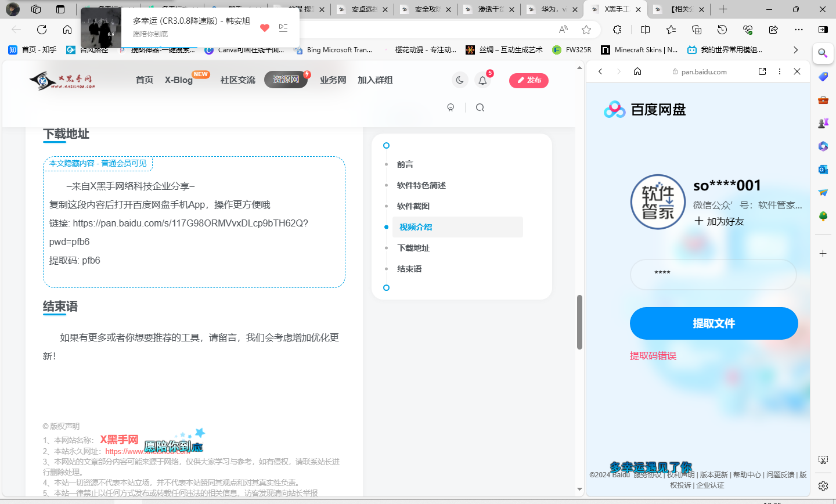Select the 资源网 navigation menu item
The width and height of the screenshot is (836, 504).
pos(286,80)
